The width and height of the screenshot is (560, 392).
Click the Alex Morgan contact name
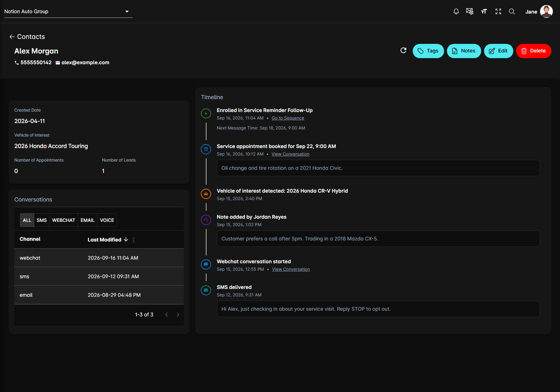click(x=36, y=51)
